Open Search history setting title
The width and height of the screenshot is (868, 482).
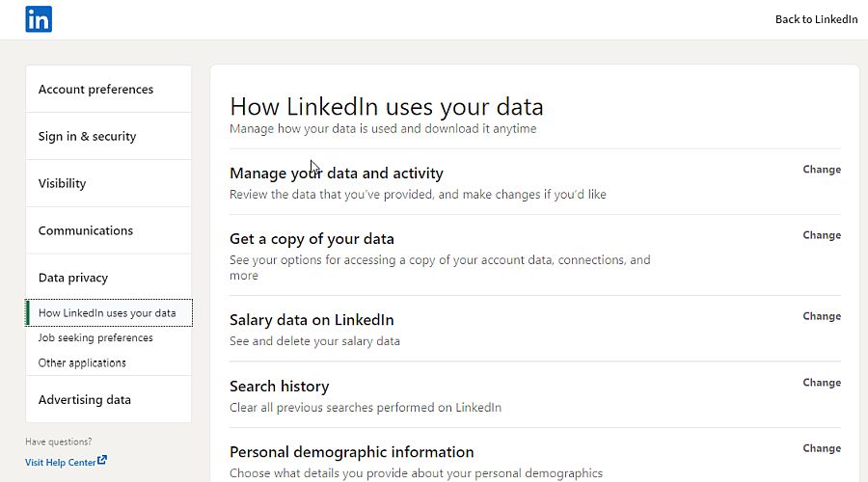point(279,387)
